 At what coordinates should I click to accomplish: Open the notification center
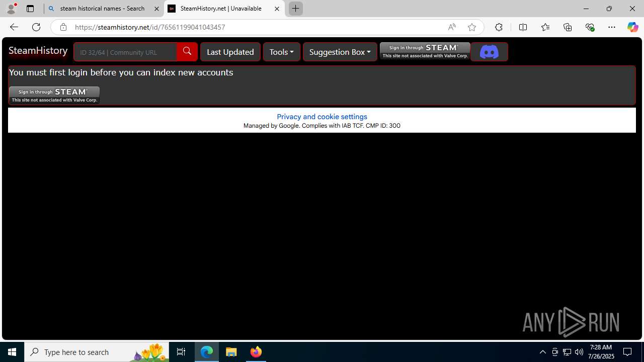point(627,352)
